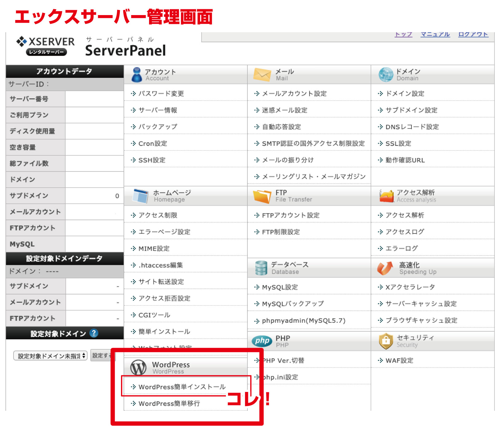Open the SSL設定 page

coord(398,143)
